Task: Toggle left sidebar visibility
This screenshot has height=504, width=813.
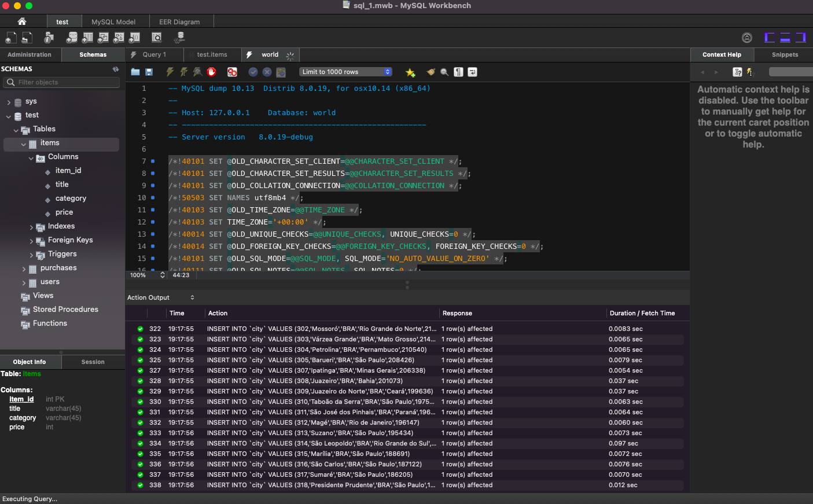Action: coord(770,38)
